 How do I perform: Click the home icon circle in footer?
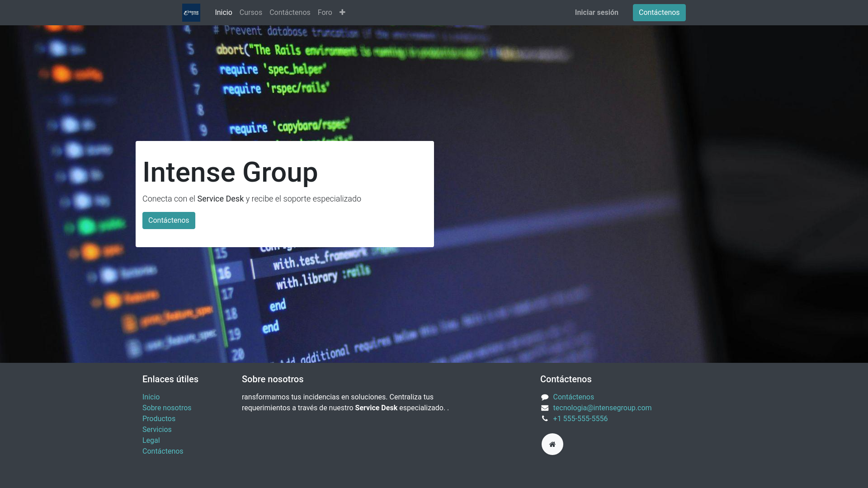552,444
